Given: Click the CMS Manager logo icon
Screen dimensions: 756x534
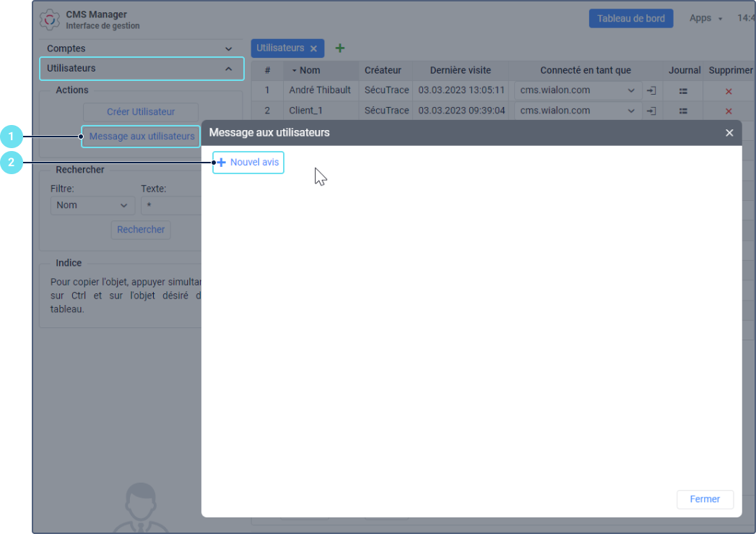Looking at the screenshot, I should click(50, 20).
